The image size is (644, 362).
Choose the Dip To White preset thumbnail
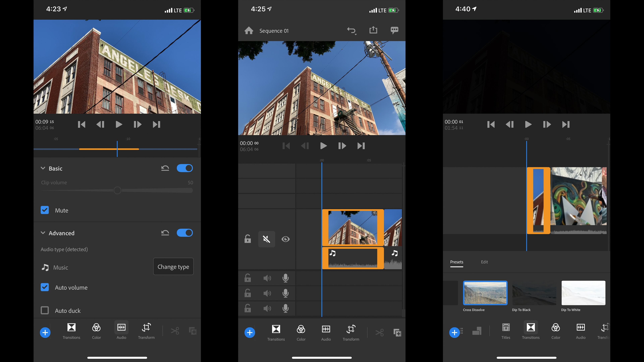pyautogui.click(x=583, y=293)
